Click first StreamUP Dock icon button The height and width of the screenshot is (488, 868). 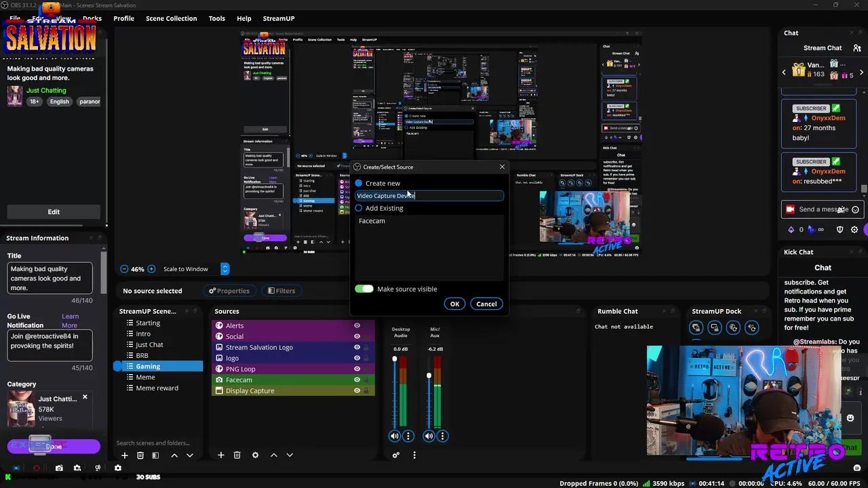[696, 328]
